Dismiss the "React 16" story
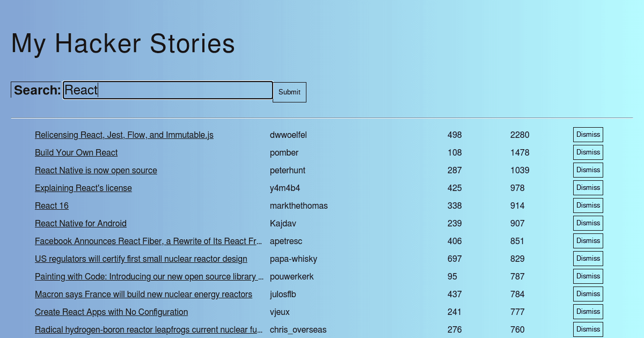Screen dimensions: 644x338 588,205
